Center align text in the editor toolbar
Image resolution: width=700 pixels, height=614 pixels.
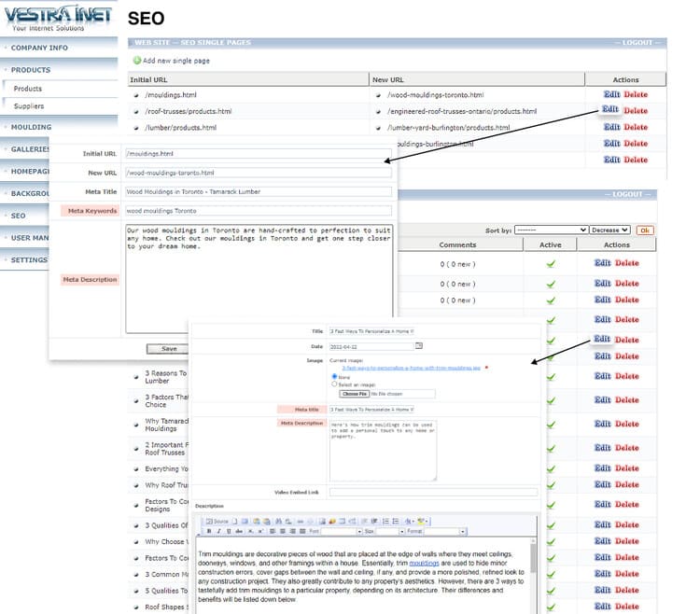[x=283, y=531]
